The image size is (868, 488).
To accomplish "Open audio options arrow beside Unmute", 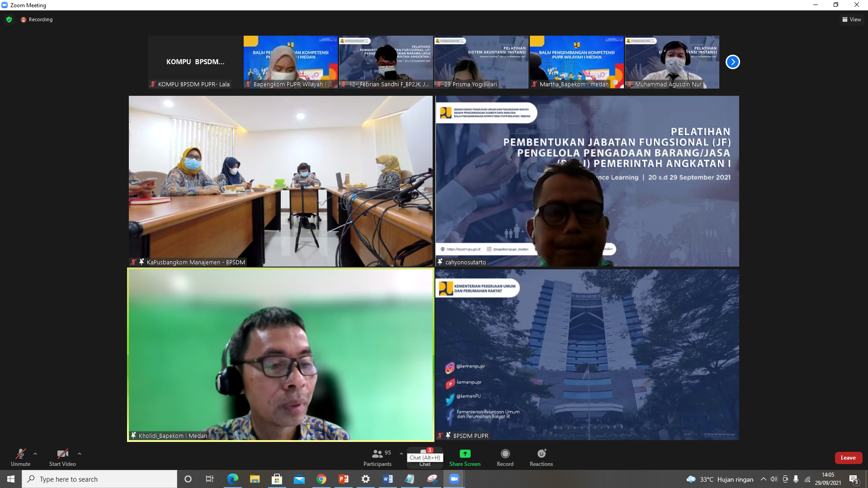I will coord(35,454).
